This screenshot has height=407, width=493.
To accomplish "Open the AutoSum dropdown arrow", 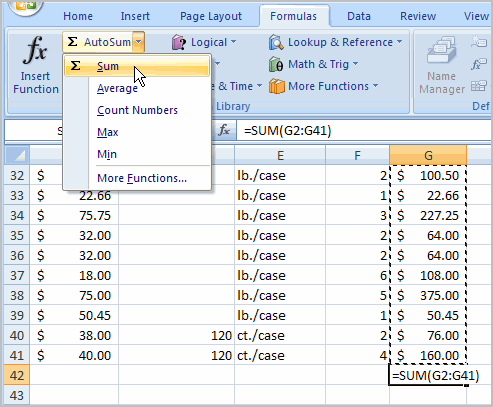I will pos(139,42).
